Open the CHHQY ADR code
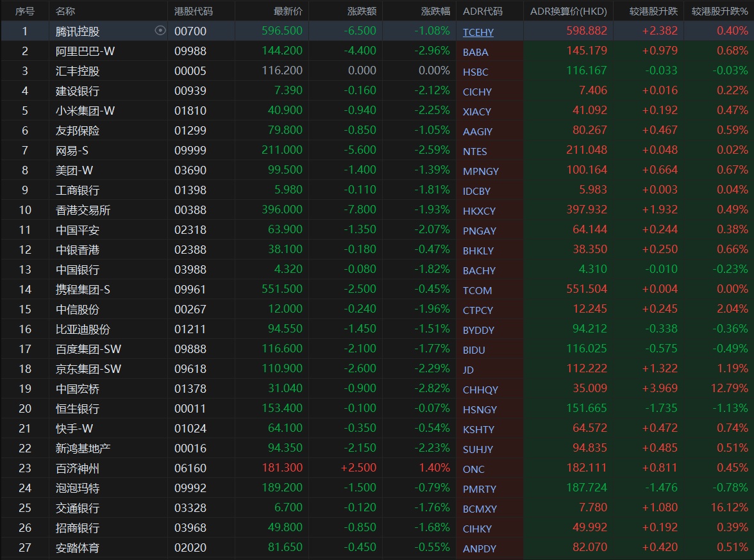The image size is (754, 560). click(480, 390)
